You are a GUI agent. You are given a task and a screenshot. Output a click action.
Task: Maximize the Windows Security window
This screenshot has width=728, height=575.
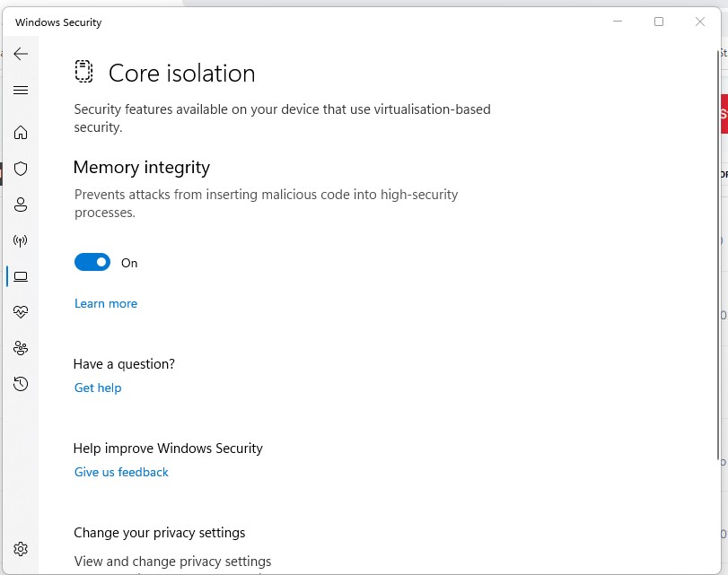[x=659, y=22]
